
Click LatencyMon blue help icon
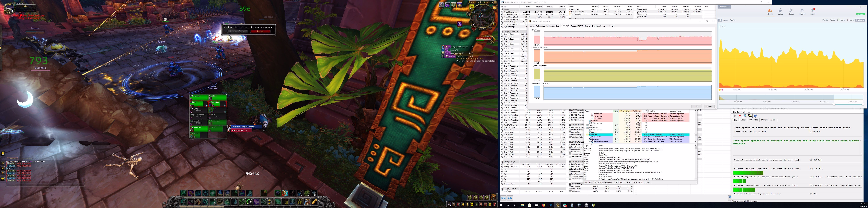click(755, 116)
